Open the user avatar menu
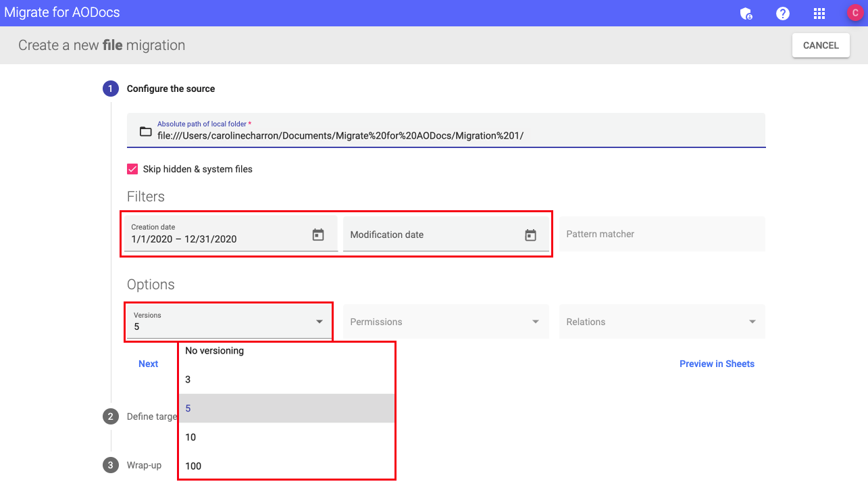This screenshot has height=486, width=868. point(853,13)
